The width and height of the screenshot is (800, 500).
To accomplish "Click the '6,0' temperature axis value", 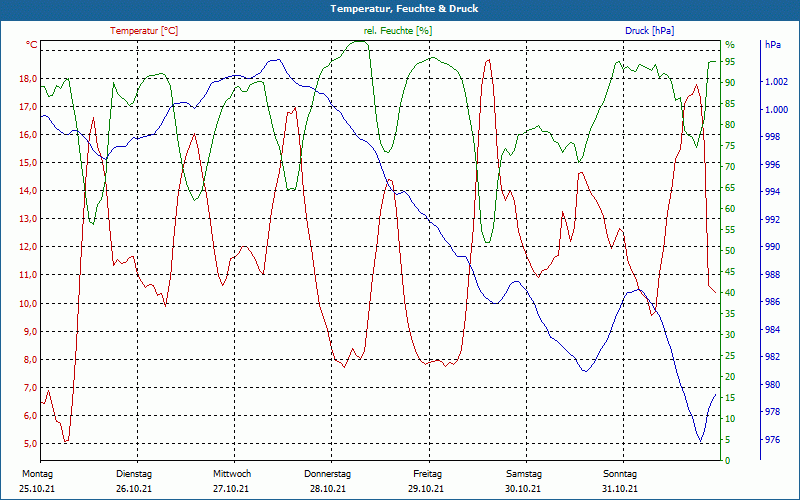I will pyautogui.click(x=31, y=416).
